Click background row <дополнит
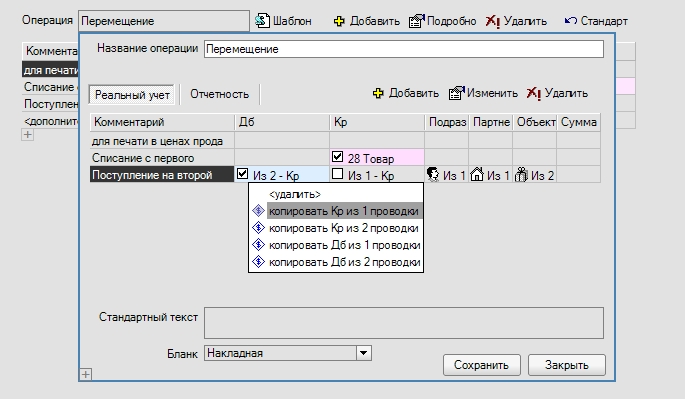 (x=51, y=121)
